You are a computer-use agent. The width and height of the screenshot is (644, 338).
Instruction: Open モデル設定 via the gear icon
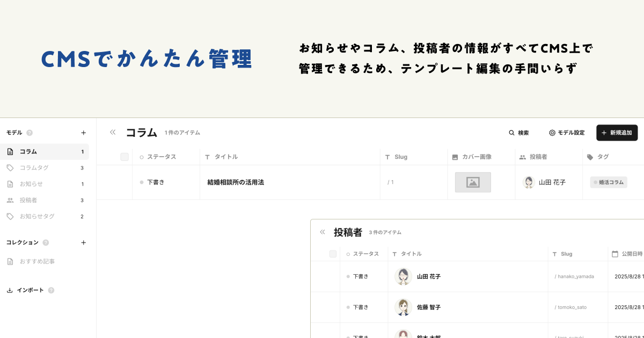click(552, 133)
